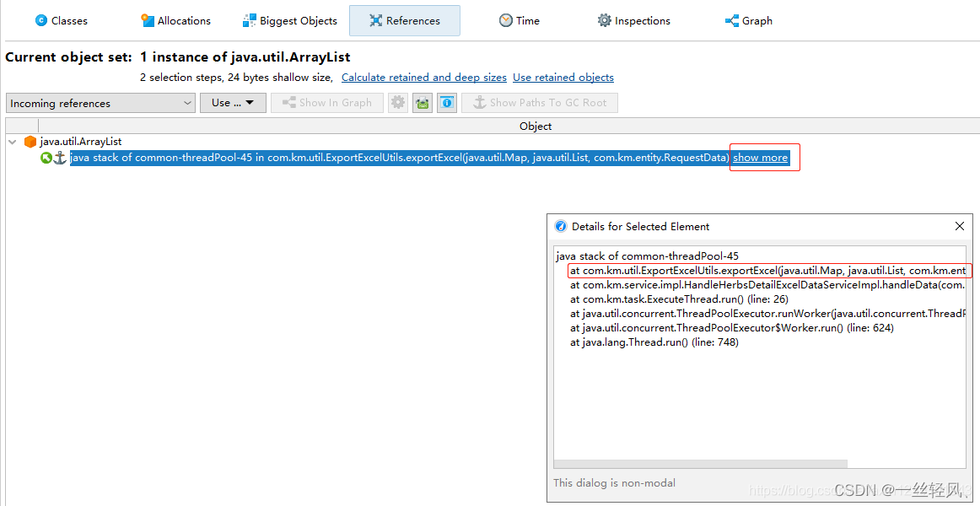Click the show more link

tap(760, 158)
